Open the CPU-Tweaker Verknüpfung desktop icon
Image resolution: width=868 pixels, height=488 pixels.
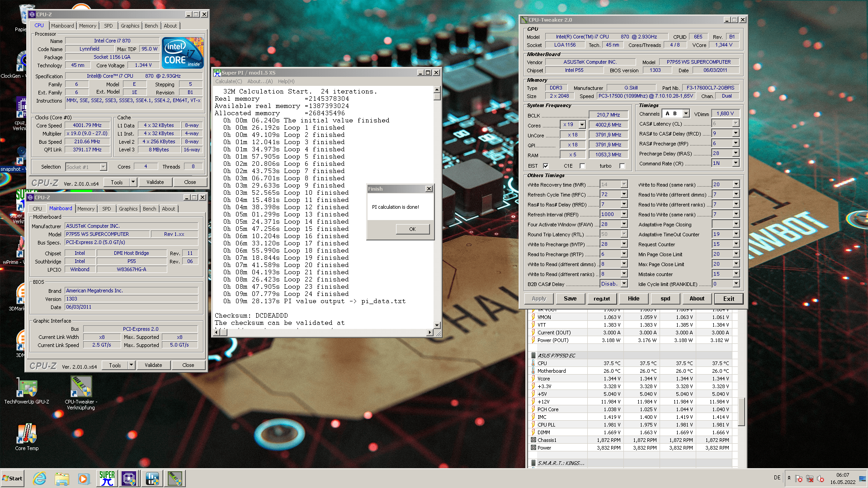[81, 393]
